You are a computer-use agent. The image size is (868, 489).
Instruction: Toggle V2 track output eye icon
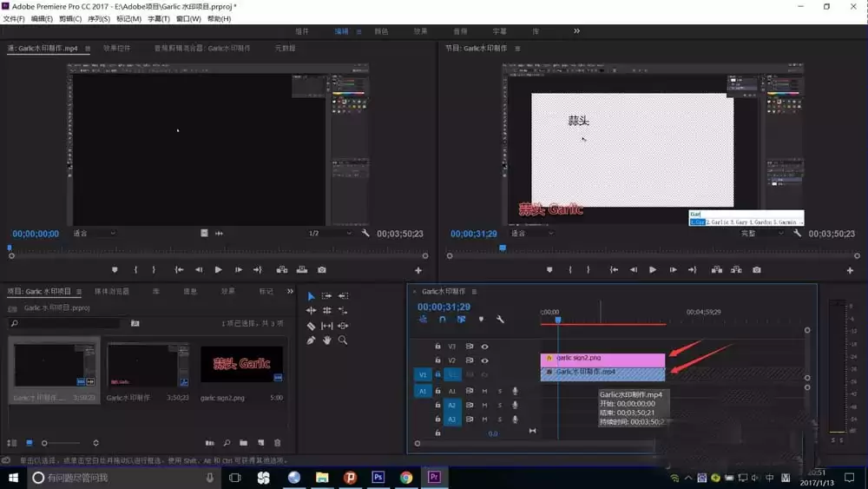484,360
